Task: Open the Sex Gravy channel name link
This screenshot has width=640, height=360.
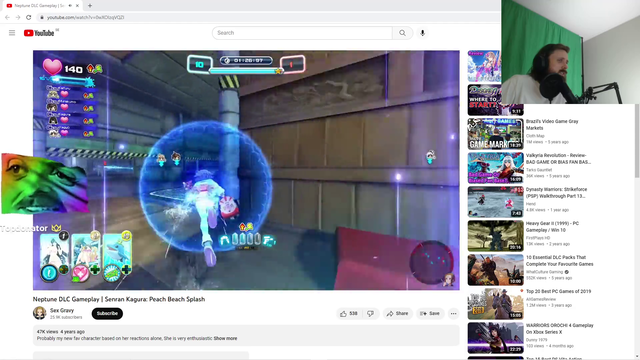Action: pos(62,310)
